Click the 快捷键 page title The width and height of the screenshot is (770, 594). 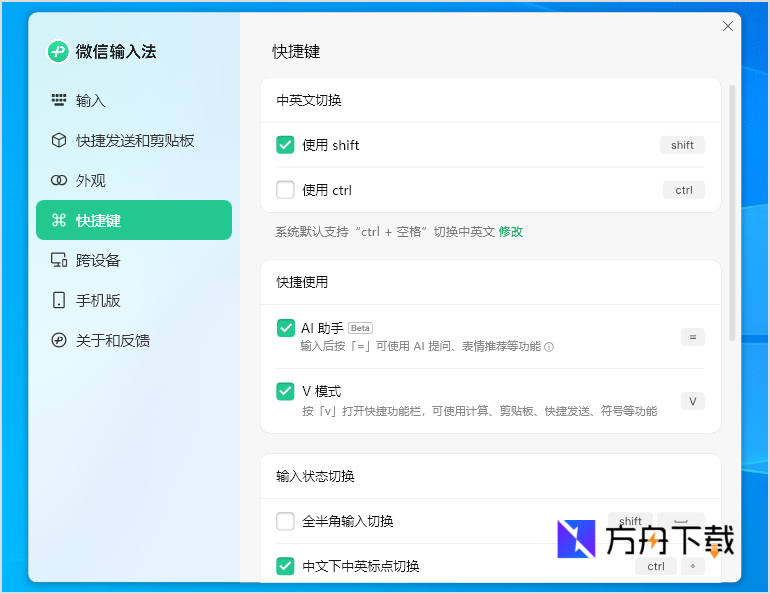296,52
